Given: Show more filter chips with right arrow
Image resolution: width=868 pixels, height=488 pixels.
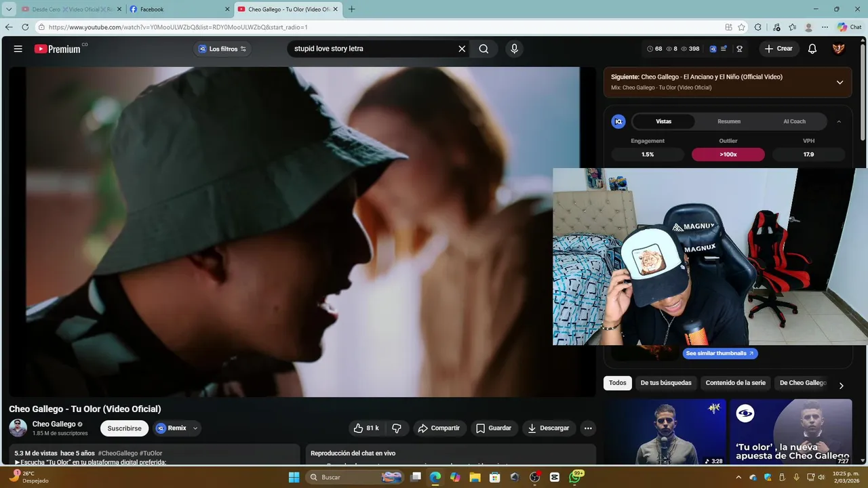Looking at the screenshot, I should click(x=841, y=385).
